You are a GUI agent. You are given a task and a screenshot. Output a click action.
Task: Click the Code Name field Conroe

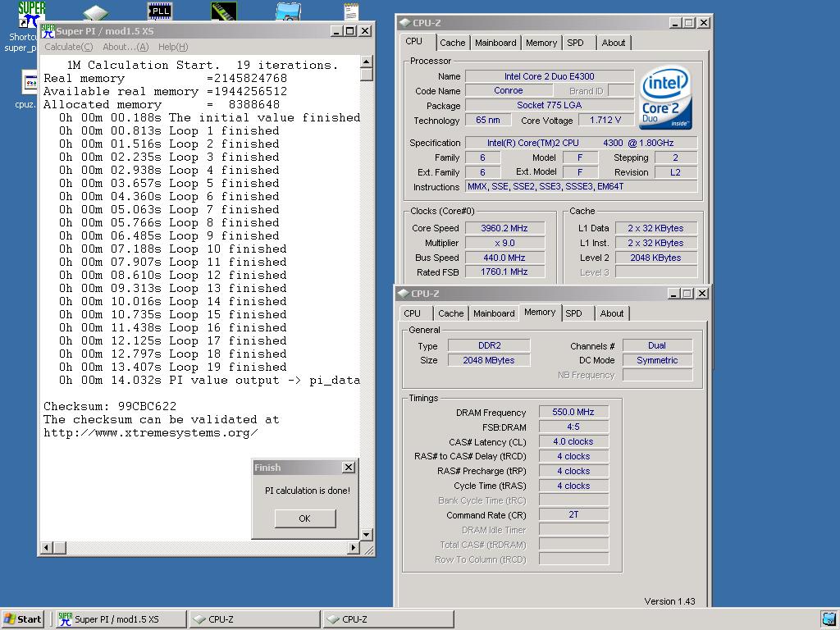[508, 91]
